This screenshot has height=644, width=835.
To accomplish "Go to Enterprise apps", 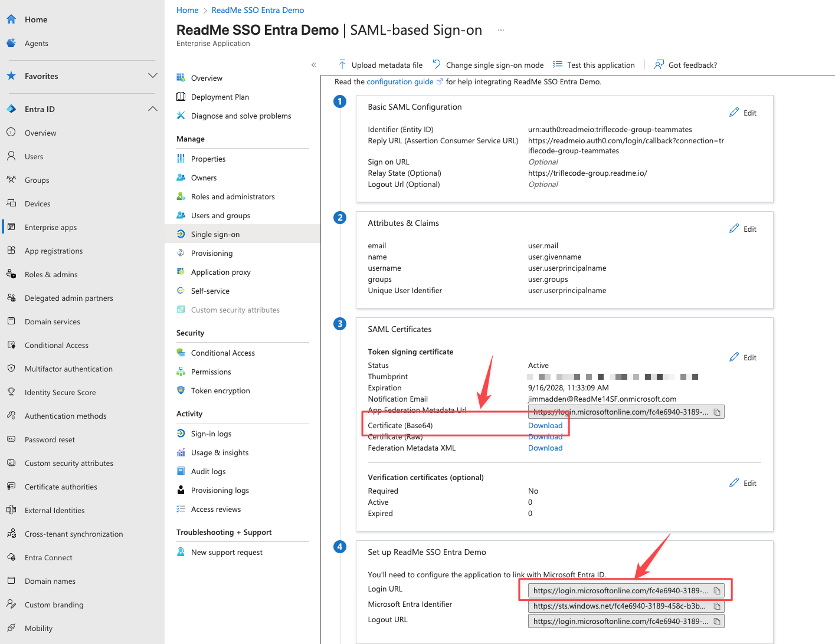I will (51, 227).
